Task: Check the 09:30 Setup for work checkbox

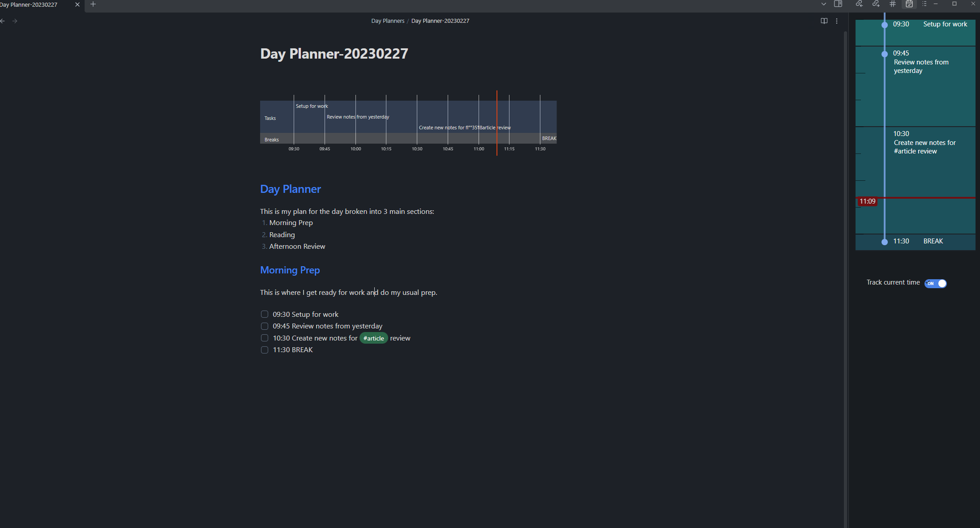Action: (x=264, y=314)
